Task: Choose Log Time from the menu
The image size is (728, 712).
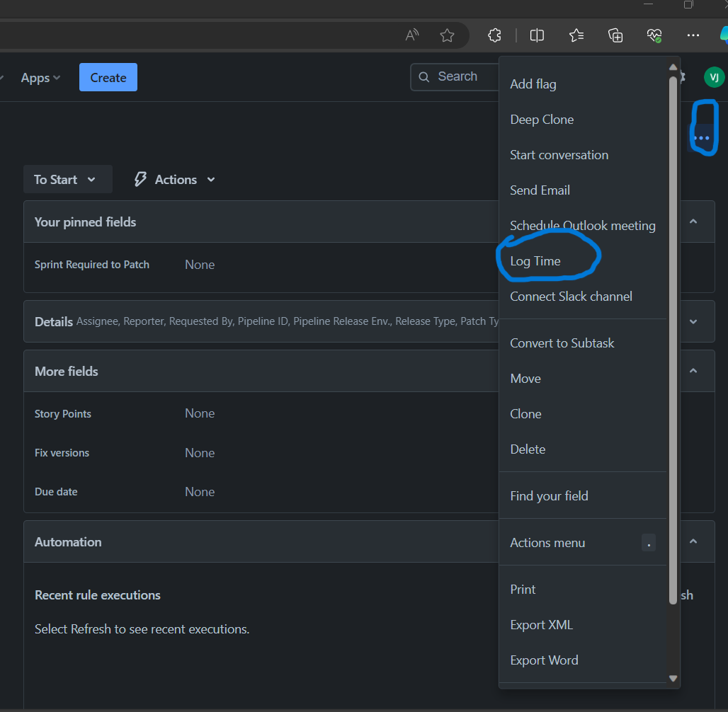Action: coord(583,261)
